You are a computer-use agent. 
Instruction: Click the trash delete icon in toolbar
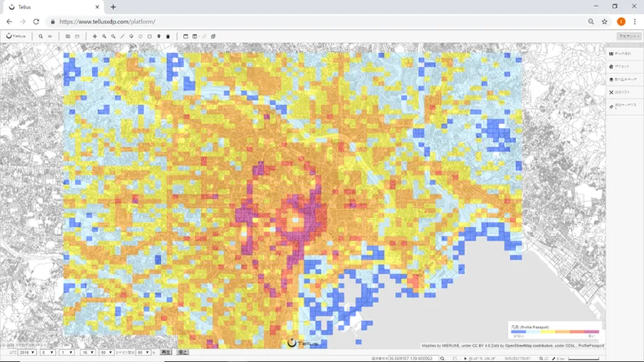tap(168, 36)
